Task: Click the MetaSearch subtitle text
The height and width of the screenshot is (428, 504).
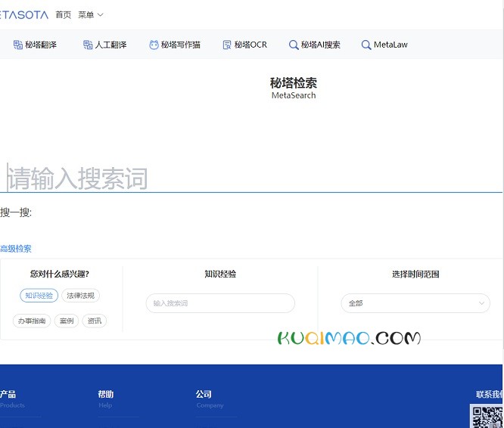Action: 294,95
